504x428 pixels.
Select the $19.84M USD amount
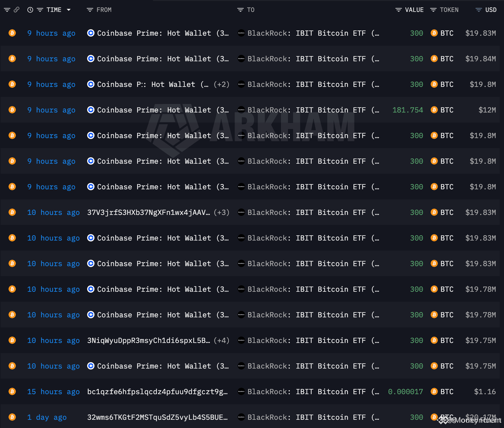coord(481,59)
